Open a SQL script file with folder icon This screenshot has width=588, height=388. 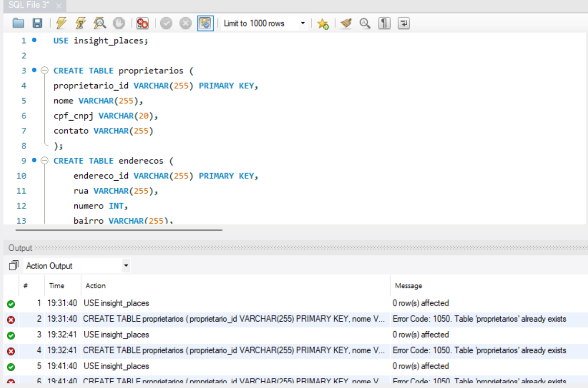(x=18, y=23)
